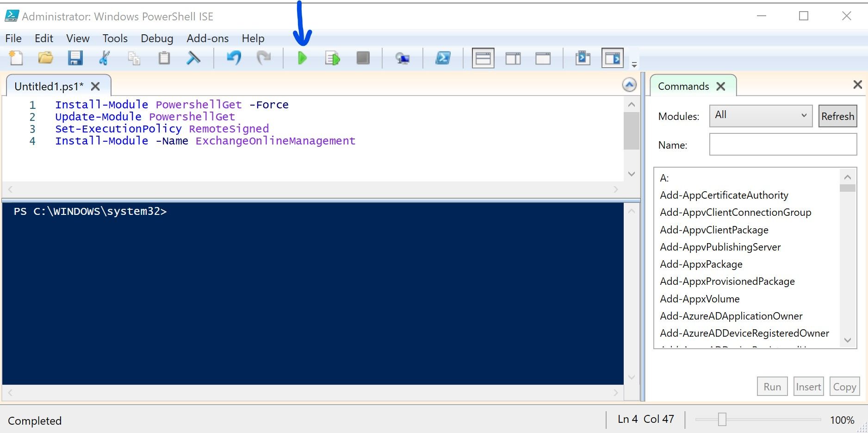
Task: Click script pane vertical scrollbar thumb
Action: click(x=631, y=131)
